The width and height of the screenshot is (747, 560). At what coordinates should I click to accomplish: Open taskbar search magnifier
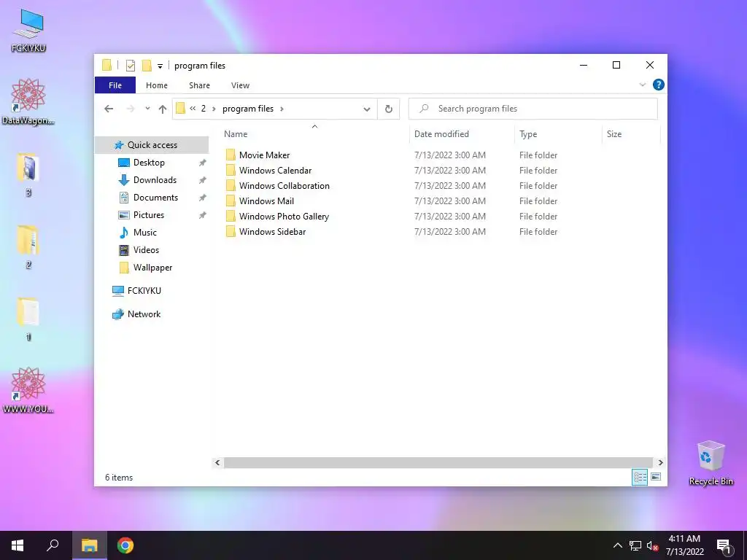point(53,545)
